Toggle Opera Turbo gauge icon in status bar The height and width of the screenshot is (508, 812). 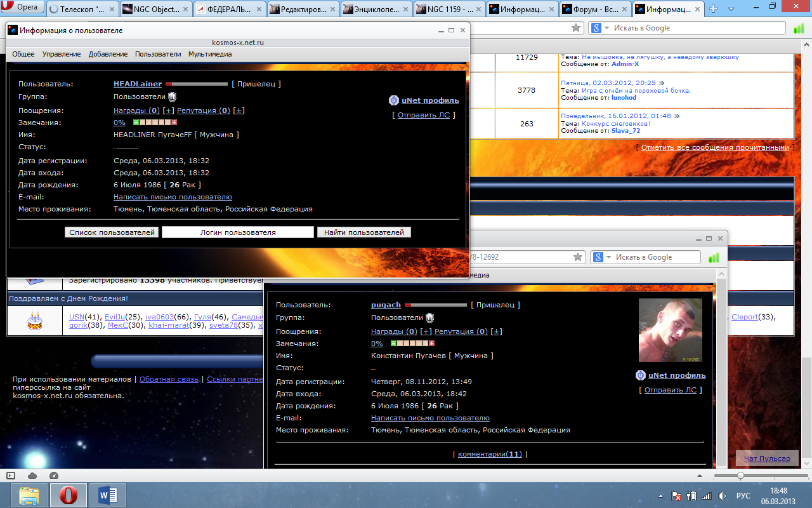53,475
